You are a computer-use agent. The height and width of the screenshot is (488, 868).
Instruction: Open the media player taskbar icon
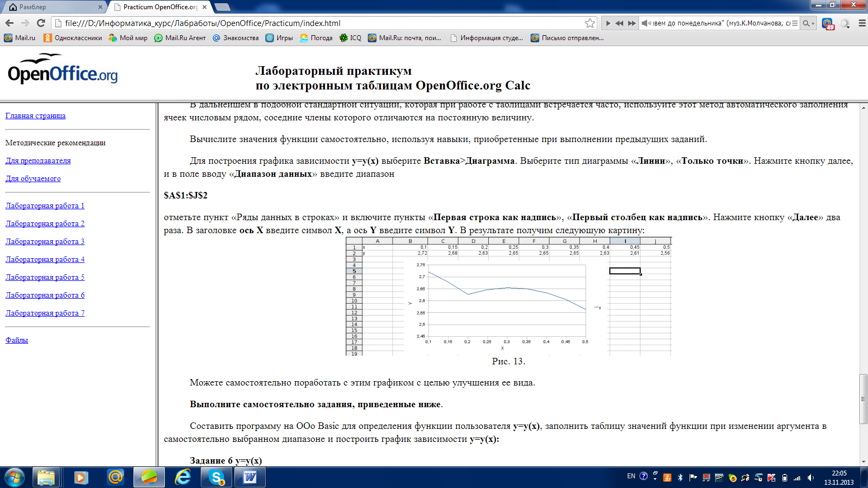(81, 478)
